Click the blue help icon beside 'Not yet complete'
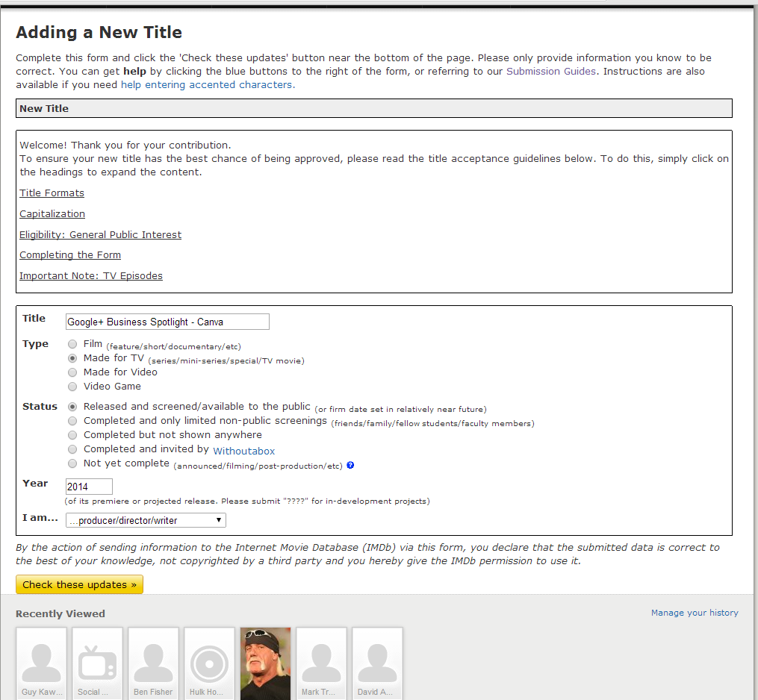This screenshot has width=758, height=700. point(350,465)
